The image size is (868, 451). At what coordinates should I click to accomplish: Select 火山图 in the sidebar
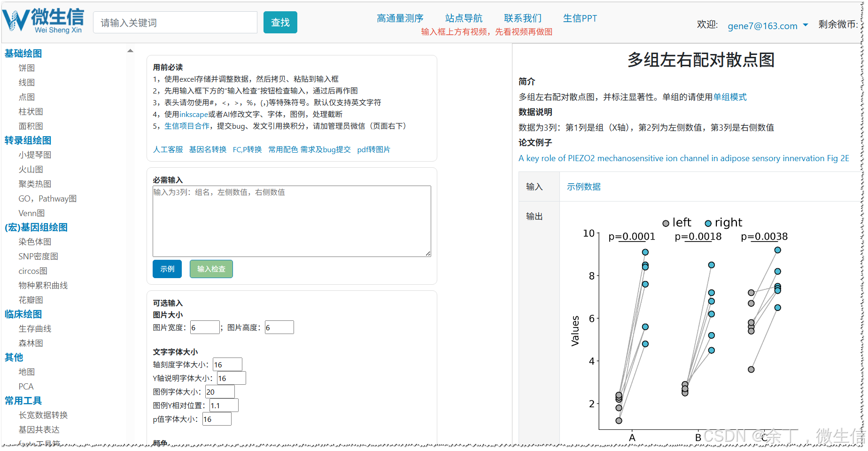(x=31, y=170)
